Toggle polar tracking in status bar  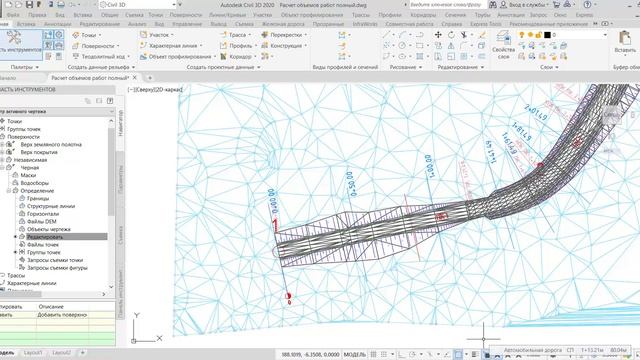[x=412, y=354]
